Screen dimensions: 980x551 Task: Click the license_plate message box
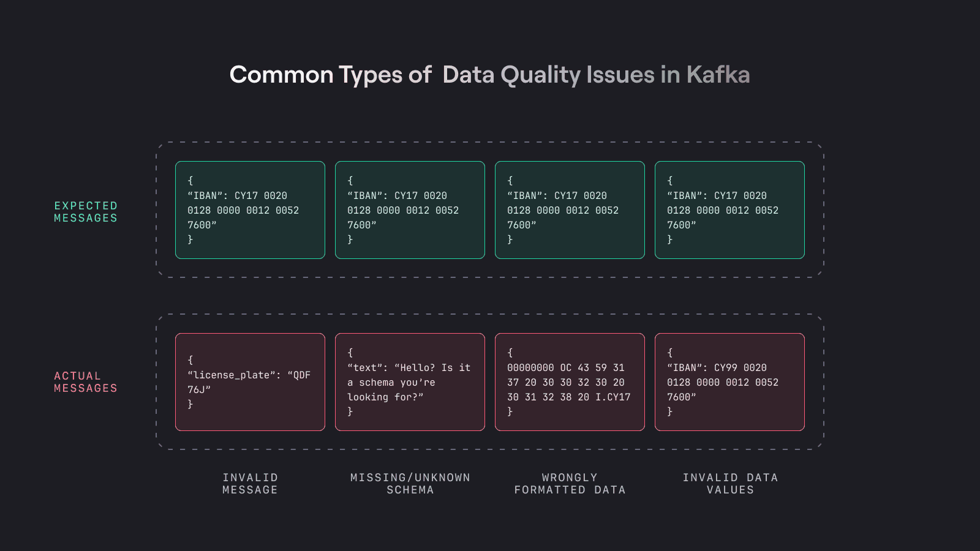pyautogui.click(x=250, y=382)
